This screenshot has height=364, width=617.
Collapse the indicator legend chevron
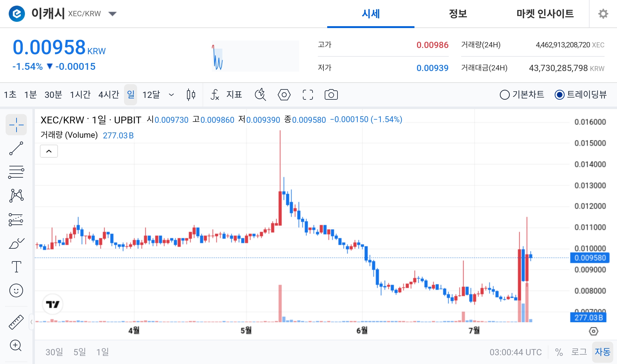49,151
